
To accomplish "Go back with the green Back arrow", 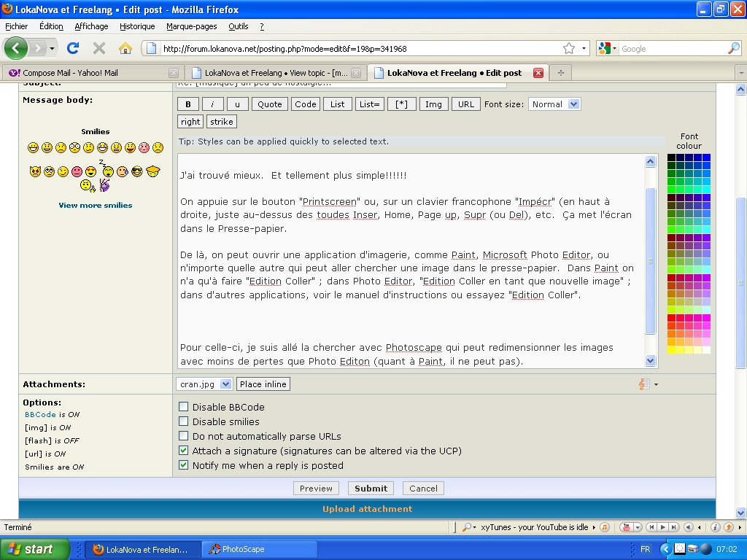I will click(x=16, y=48).
